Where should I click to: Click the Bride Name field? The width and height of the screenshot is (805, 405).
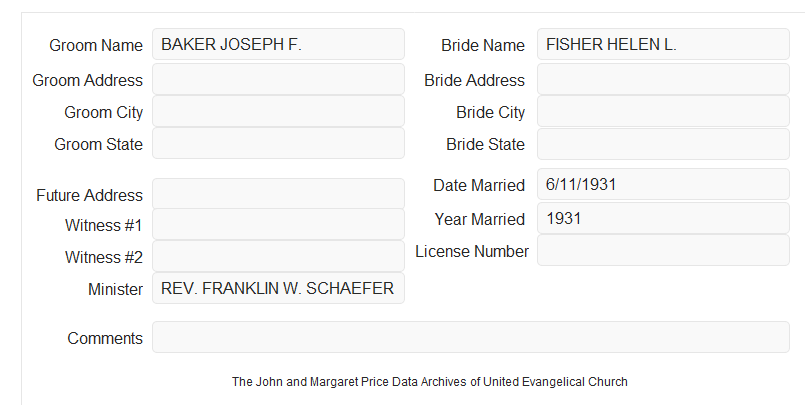coord(663,44)
